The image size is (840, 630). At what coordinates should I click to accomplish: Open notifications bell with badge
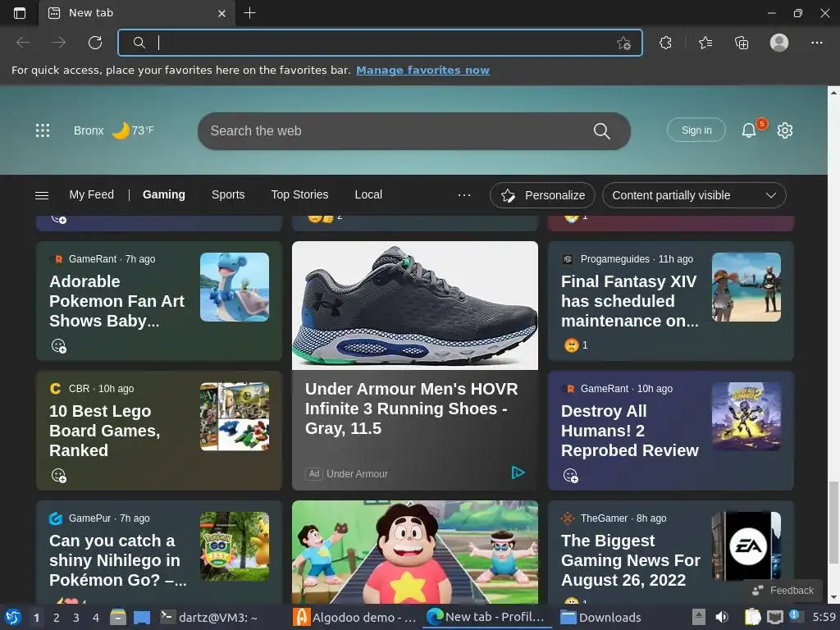tap(750, 130)
